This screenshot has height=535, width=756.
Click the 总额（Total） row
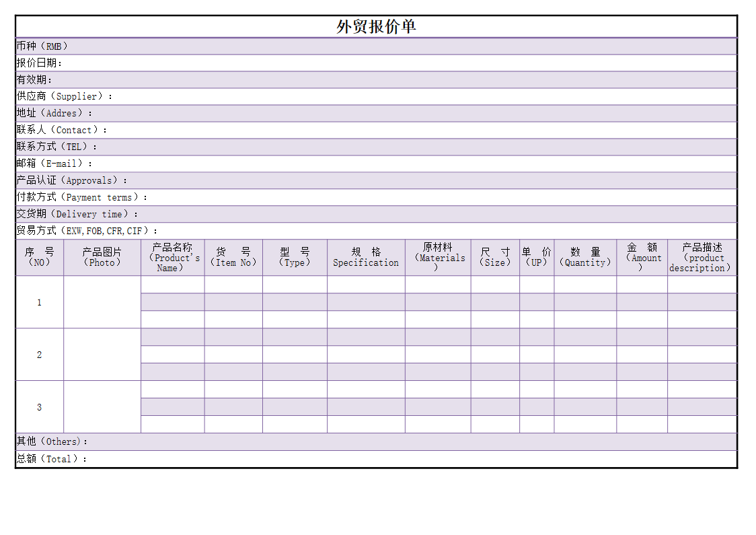coord(376,459)
